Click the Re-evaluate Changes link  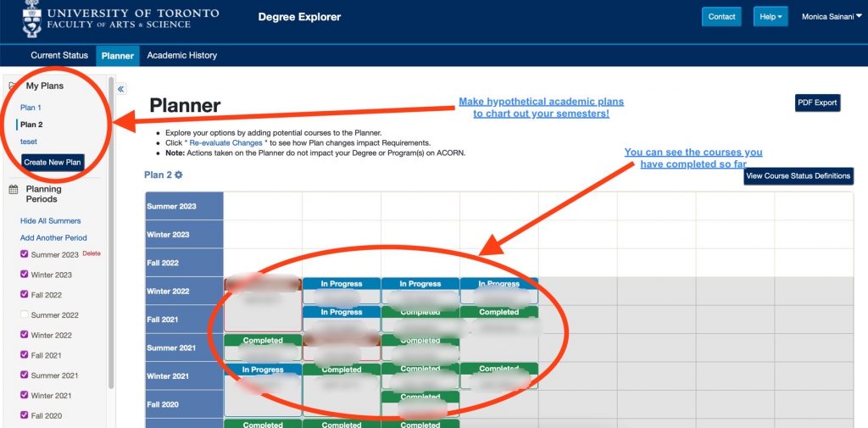pyautogui.click(x=225, y=143)
